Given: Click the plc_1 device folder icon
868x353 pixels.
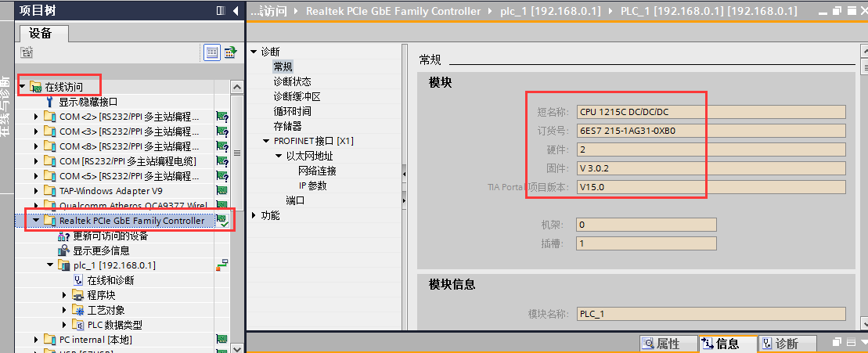Looking at the screenshot, I should pos(64,265).
